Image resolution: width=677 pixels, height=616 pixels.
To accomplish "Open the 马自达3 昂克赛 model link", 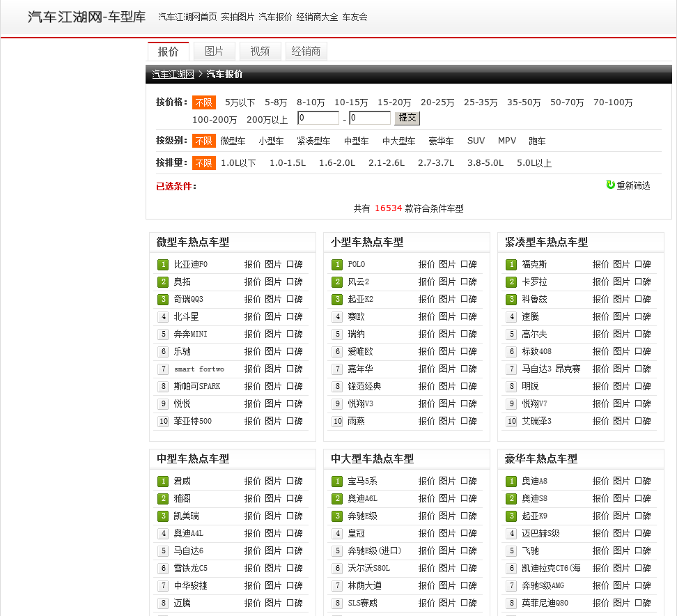I will (x=551, y=369).
